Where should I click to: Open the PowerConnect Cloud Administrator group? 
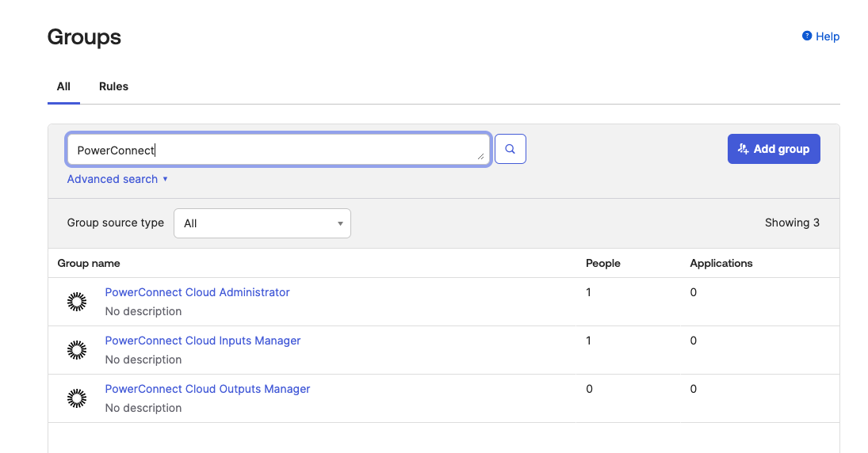197,292
